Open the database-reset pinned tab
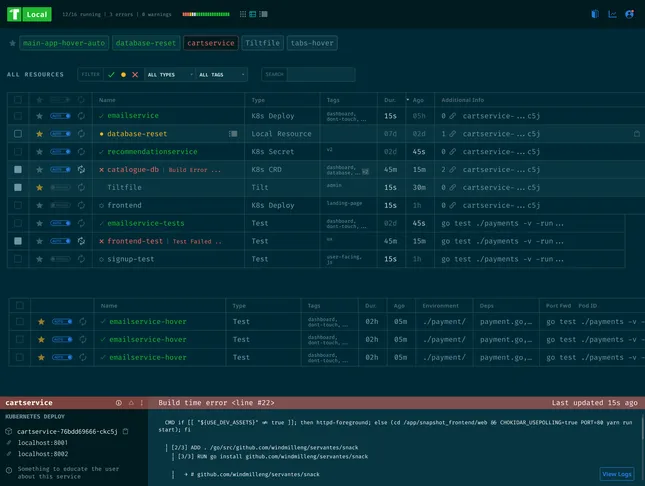The width and height of the screenshot is (645, 486). 146,43
